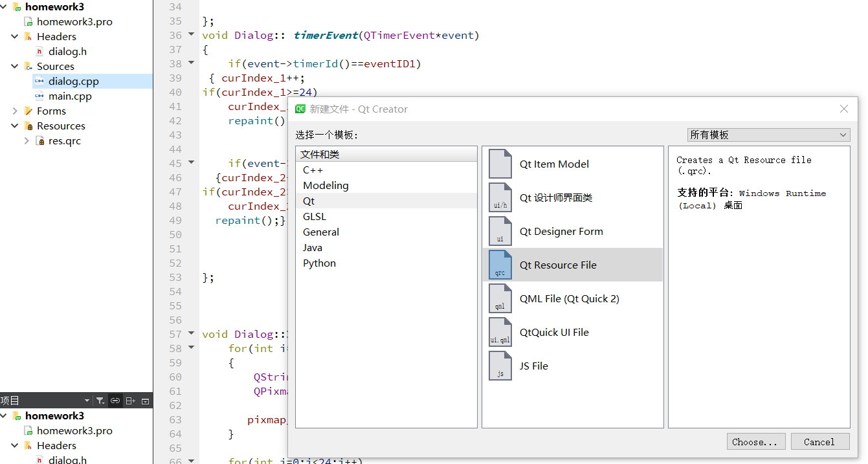Open main.cpp in the project tree
This screenshot has width=868, height=464.
(70, 96)
